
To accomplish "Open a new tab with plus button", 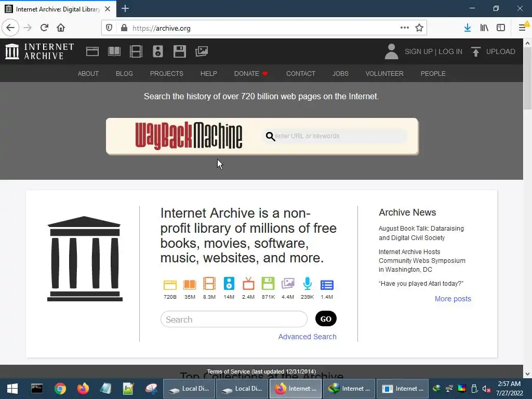I will coord(125,8).
